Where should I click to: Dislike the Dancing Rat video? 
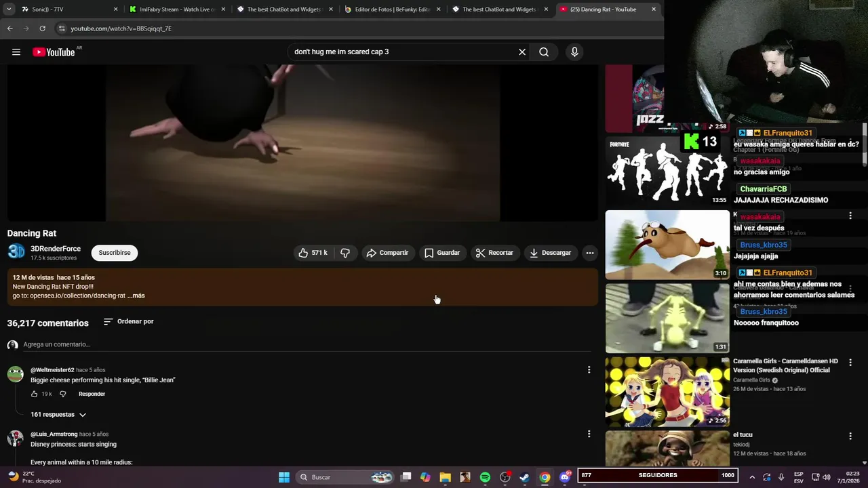(345, 253)
